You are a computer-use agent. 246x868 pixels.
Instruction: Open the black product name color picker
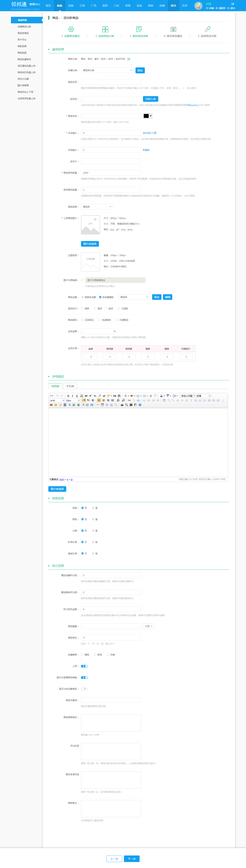tap(148, 116)
